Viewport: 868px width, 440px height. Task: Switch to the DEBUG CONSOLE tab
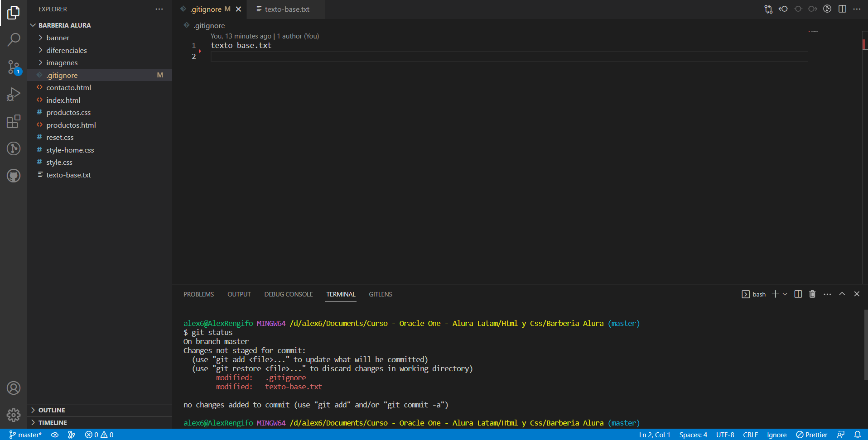pos(289,294)
